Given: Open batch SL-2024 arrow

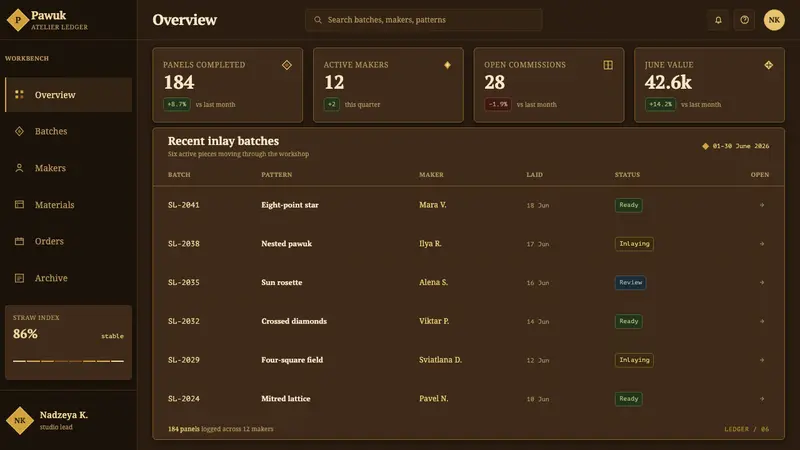Looking at the screenshot, I should coord(762,399).
